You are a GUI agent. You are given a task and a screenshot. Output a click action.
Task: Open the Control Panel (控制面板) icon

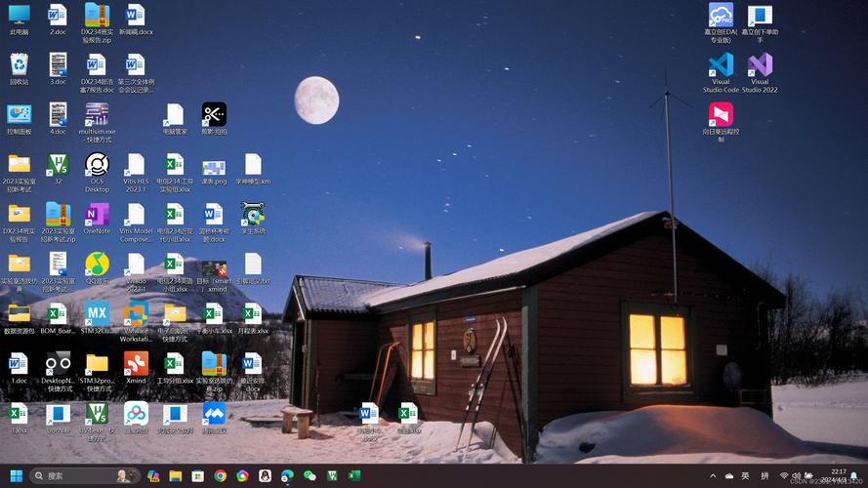click(x=19, y=119)
